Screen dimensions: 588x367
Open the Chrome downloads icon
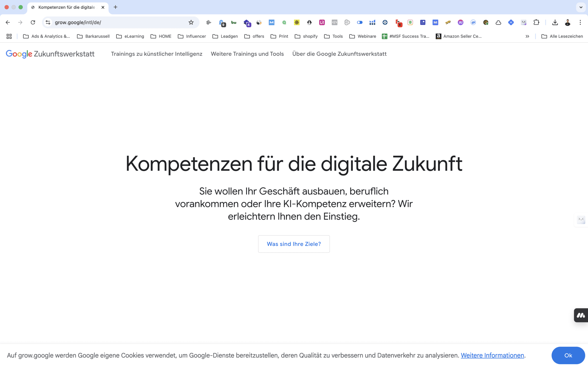point(555,22)
